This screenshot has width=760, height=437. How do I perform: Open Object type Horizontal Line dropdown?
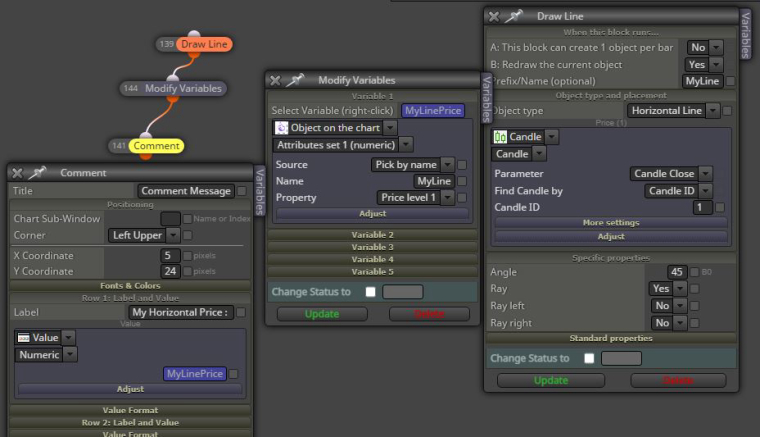(x=673, y=110)
